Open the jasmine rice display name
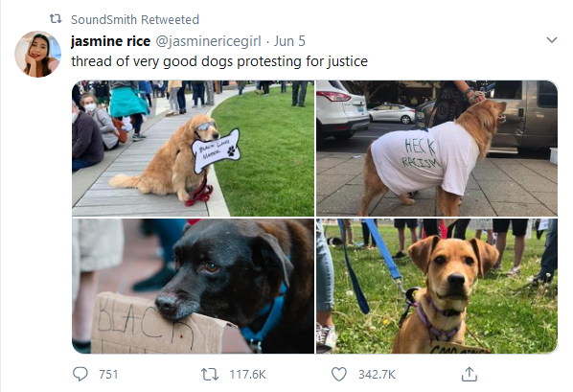The height and width of the screenshot is (392, 573). coord(110,41)
